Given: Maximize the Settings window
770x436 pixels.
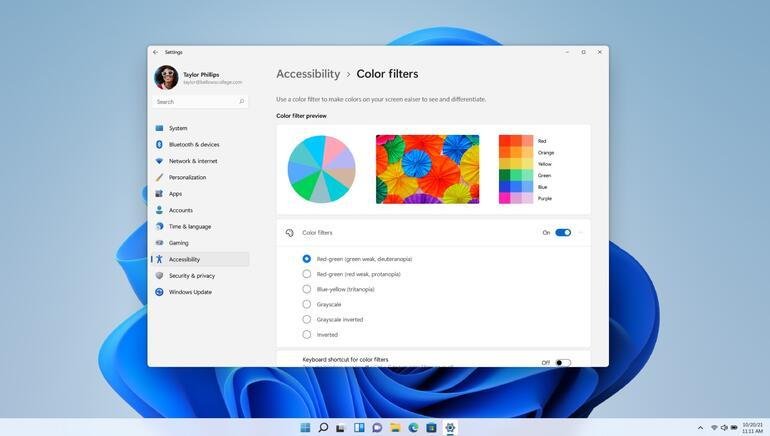Looking at the screenshot, I should [583, 52].
